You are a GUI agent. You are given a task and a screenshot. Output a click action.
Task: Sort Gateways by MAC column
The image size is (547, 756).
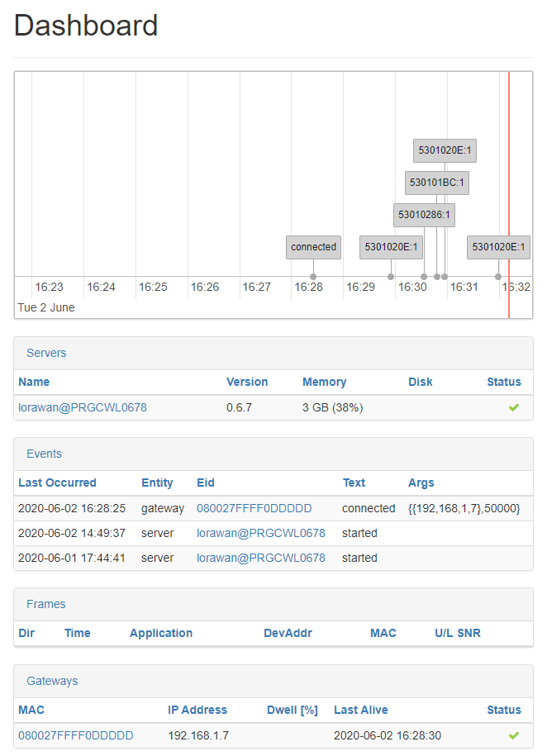pyautogui.click(x=31, y=711)
